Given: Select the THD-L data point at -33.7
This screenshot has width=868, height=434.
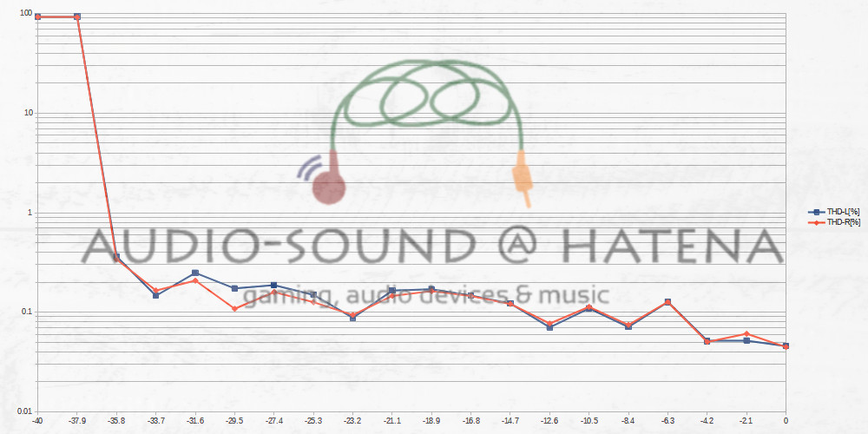Looking at the screenshot, I should tap(156, 296).
